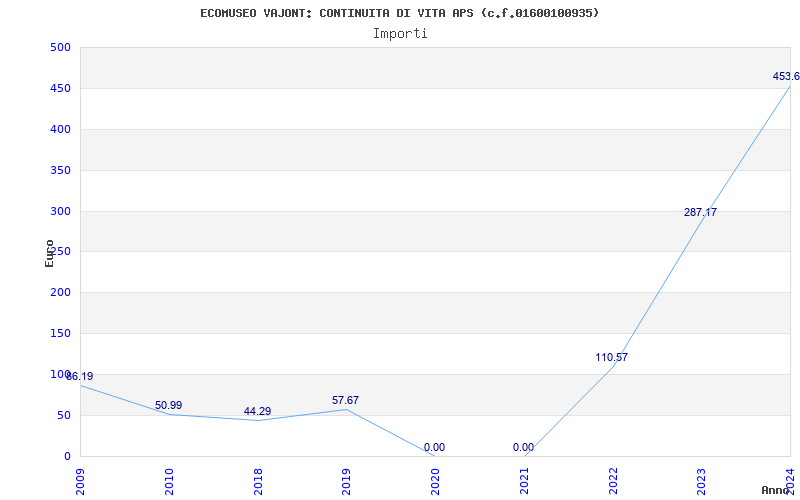The height and width of the screenshot is (500, 800).
Task: Select the 453.6 data label
Action: click(786, 77)
